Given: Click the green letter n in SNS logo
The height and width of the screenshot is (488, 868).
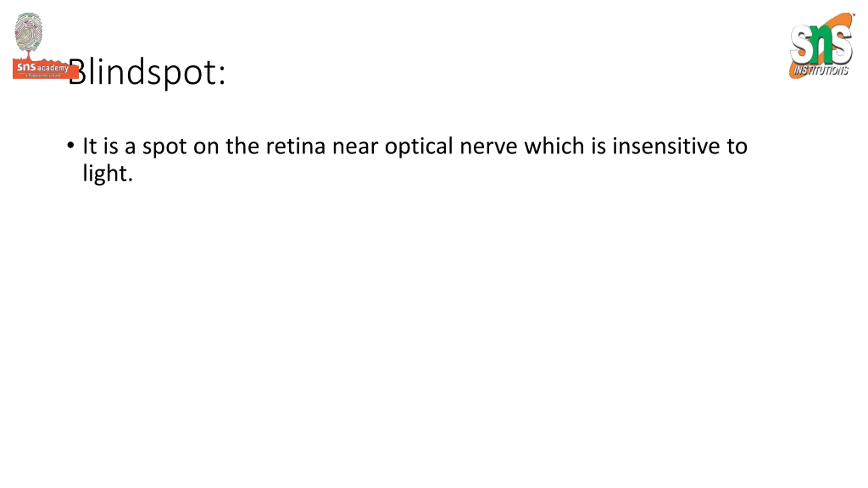Looking at the screenshot, I should [x=822, y=45].
